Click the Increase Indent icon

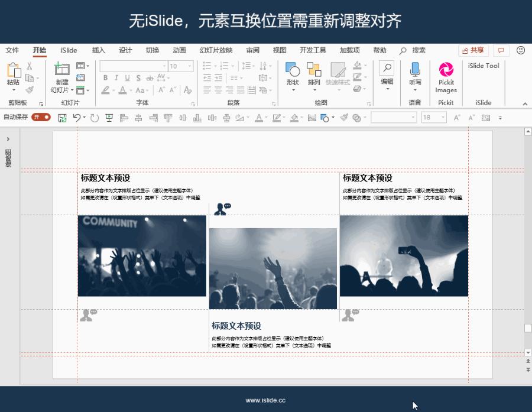click(x=219, y=77)
